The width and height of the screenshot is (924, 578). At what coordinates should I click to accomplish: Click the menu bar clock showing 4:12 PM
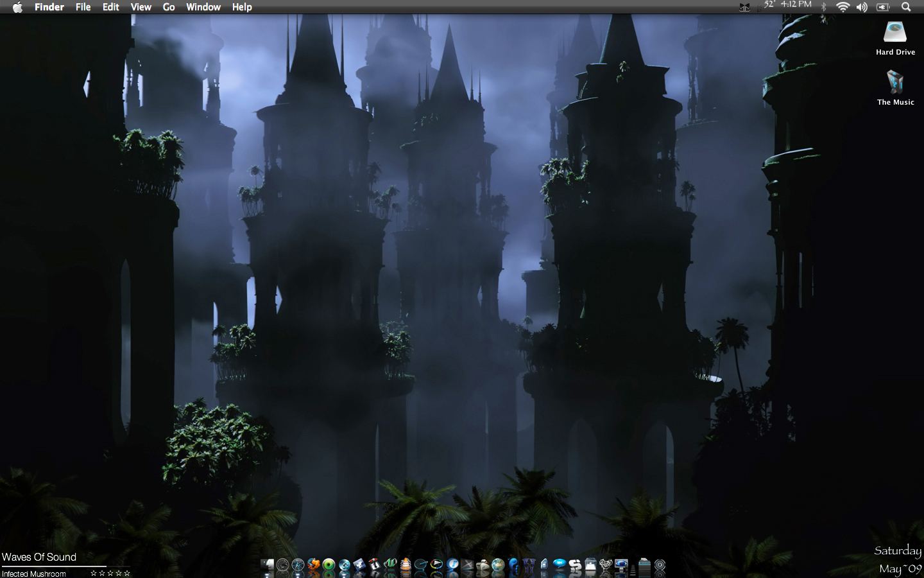pyautogui.click(x=796, y=4)
